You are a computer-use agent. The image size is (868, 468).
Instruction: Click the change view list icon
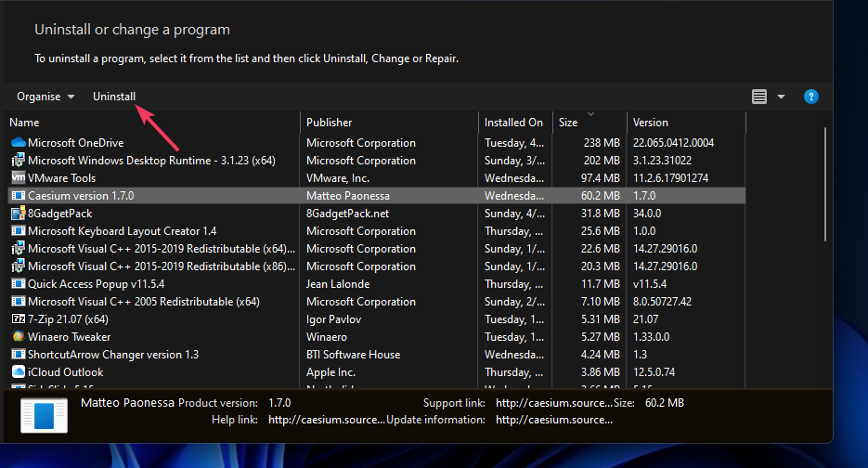tap(759, 97)
